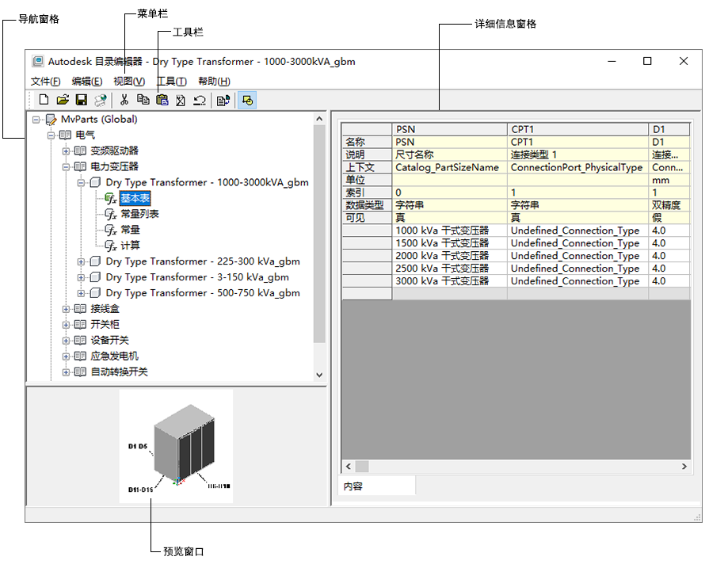728x568 pixels.
Task: Expand Dry Type Transformer 225-300 kVa_gbm
Action: click(x=81, y=262)
